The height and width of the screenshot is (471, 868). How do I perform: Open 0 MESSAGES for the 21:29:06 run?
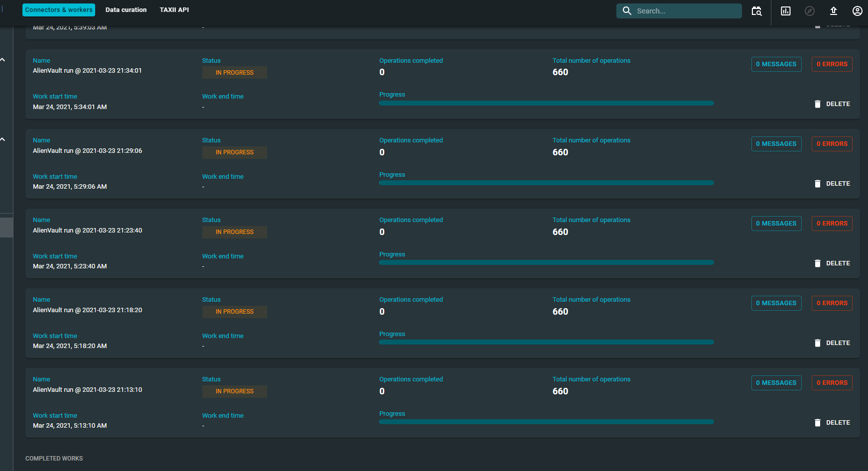click(776, 143)
